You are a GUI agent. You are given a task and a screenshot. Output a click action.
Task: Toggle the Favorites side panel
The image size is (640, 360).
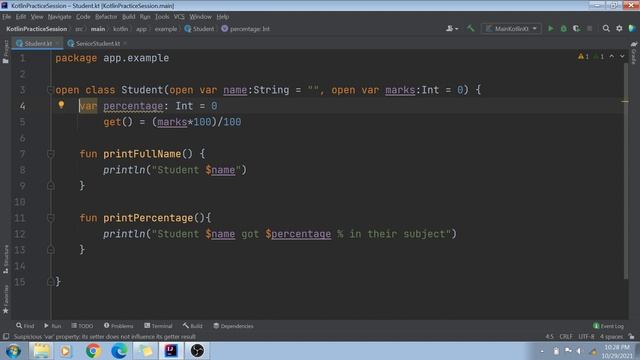click(5, 299)
